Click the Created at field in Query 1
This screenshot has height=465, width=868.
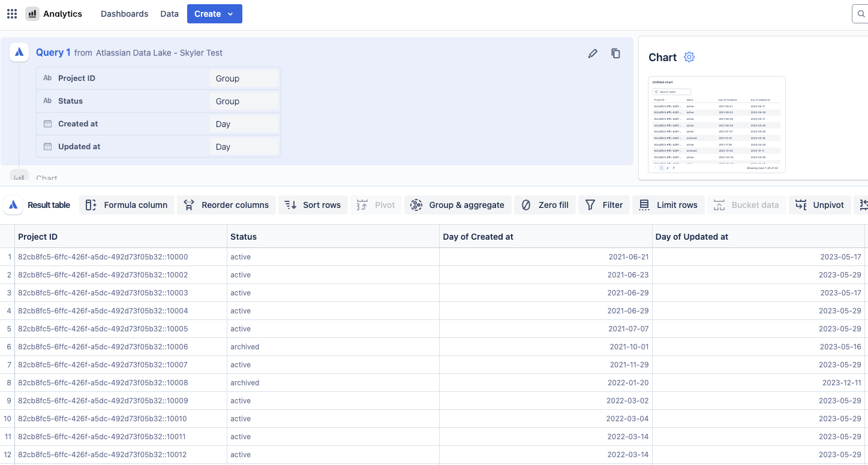[x=78, y=124]
